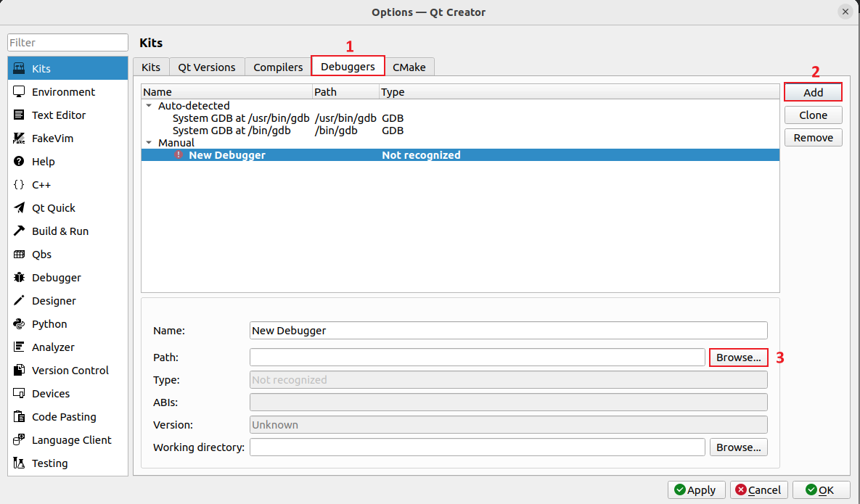Open Language Client icon
This screenshot has height=504, width=860.
[x=19, y=439]
